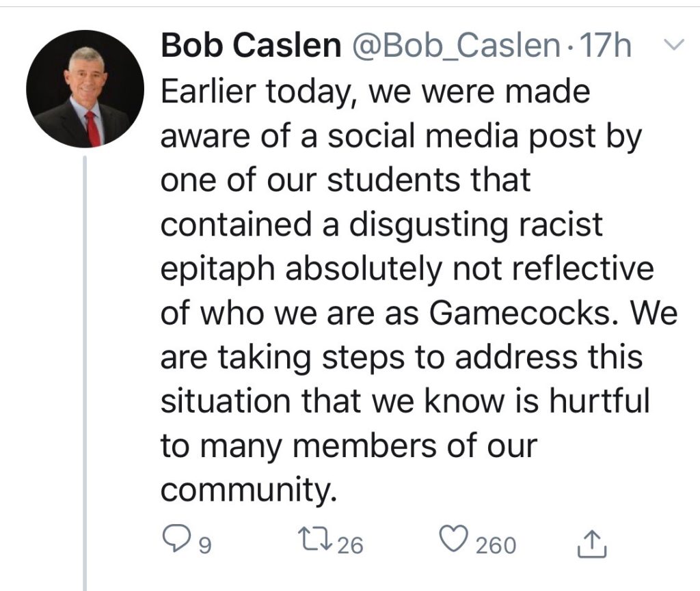
Task: Click the word 'epitaph' in the tweet
Action: click(218, 269)
